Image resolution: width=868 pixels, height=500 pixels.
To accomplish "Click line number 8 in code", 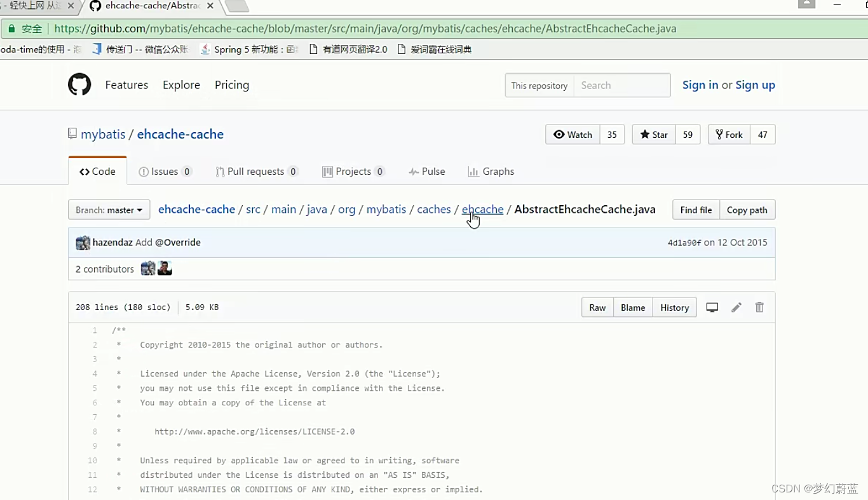I will click(x=95, y=431).
